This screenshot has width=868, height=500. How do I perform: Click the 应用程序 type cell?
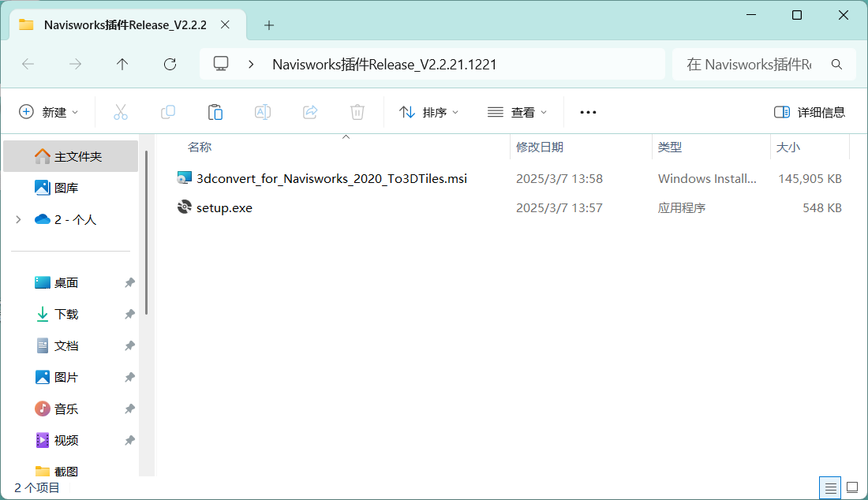pyautogui.click(x=682, y=208)
